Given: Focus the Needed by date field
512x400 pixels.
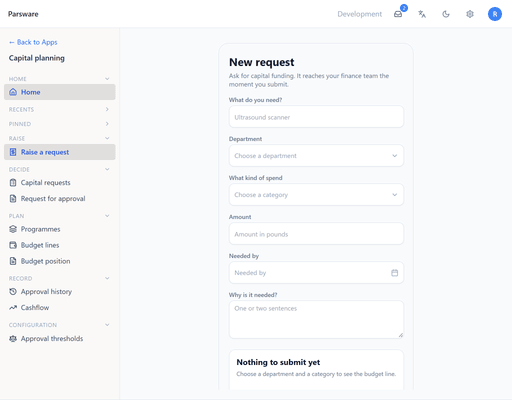Looking at the screenshot, I should [316, 273].
